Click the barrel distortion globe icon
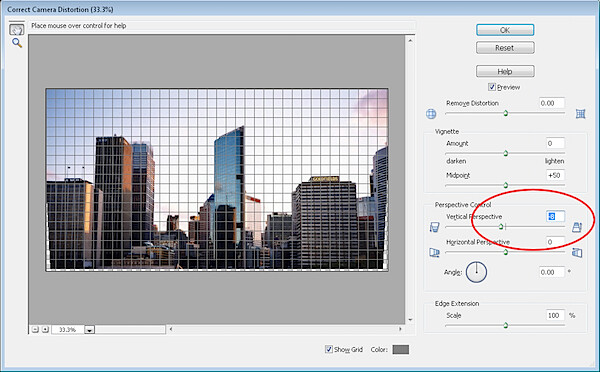600x372 pixels. pyautogui.click(x=431, y=114)
